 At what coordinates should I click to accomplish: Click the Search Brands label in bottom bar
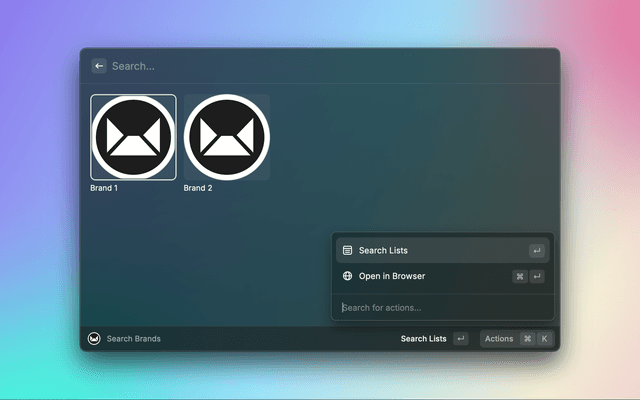[x=133, y=339]
